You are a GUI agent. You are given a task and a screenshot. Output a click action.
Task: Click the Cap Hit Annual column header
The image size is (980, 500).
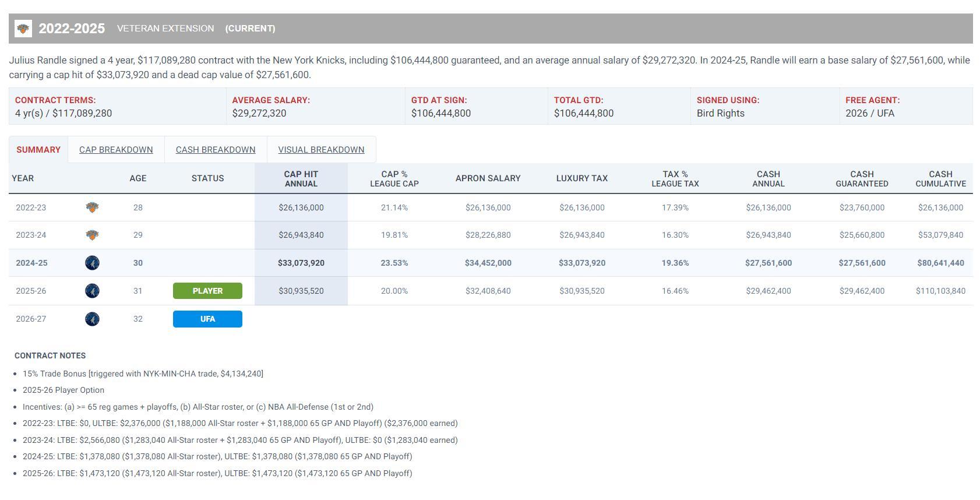301,178
